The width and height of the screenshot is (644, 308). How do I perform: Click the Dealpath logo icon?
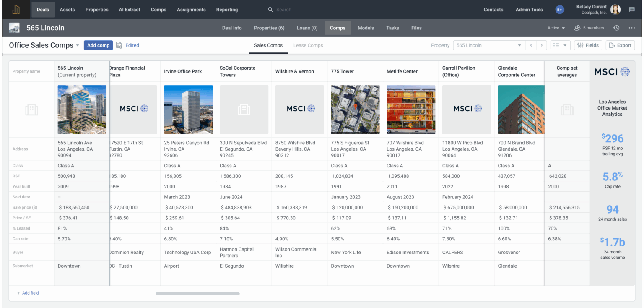(16, 10)
